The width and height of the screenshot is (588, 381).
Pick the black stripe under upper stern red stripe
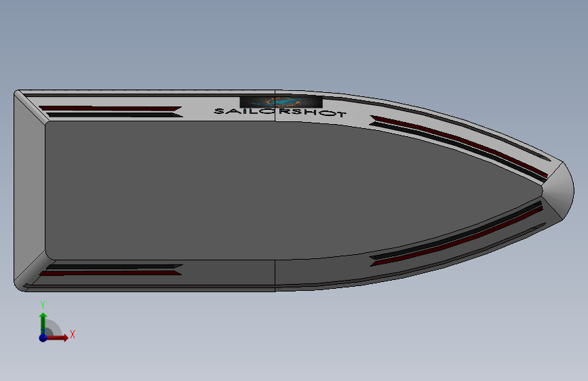click(x=115, y=115)
